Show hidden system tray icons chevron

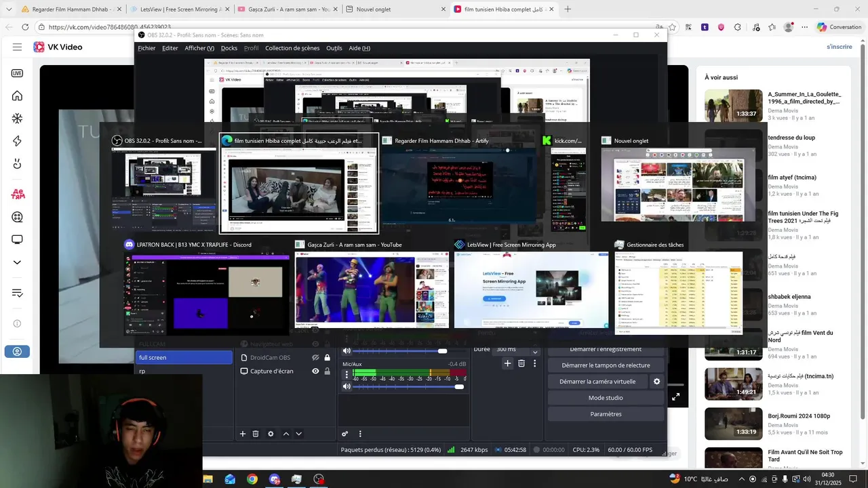pyautogui.click(x=742, y=479)
